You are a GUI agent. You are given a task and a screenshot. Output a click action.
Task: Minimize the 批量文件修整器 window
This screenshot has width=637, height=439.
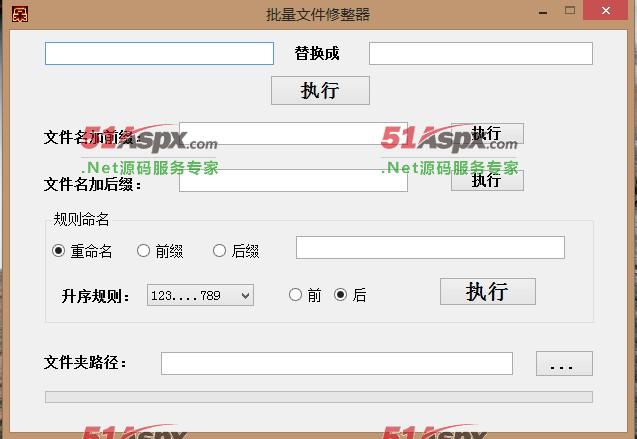(x=543, y=12)
